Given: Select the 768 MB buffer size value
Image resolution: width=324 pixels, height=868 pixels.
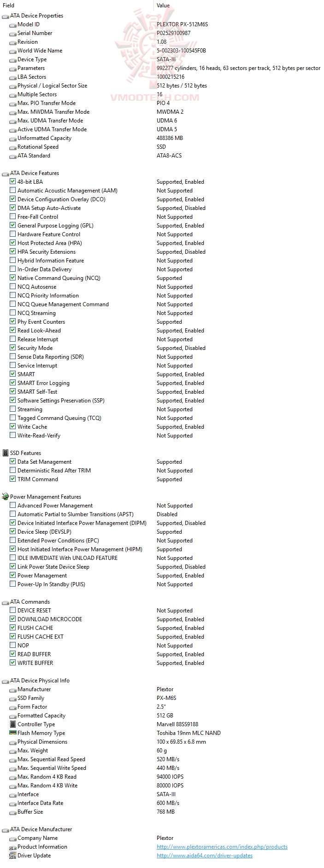Looking at the screenshot, I should point(165,812).
